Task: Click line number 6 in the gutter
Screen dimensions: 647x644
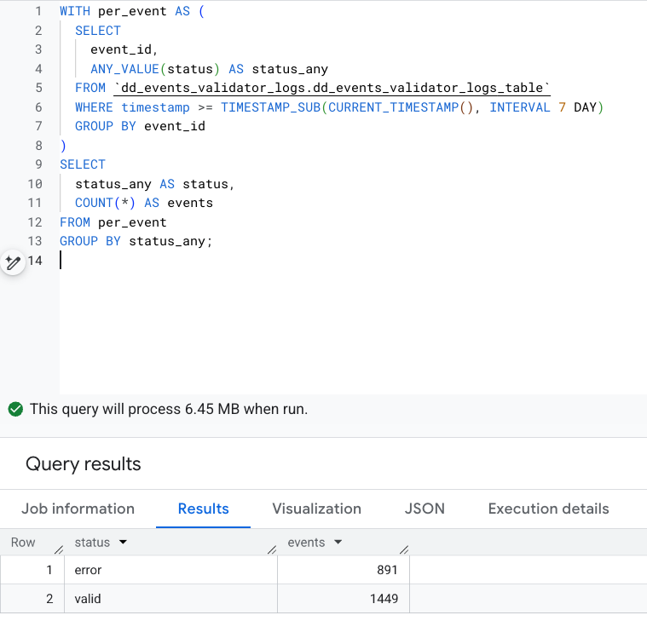Action: point(38,107)
